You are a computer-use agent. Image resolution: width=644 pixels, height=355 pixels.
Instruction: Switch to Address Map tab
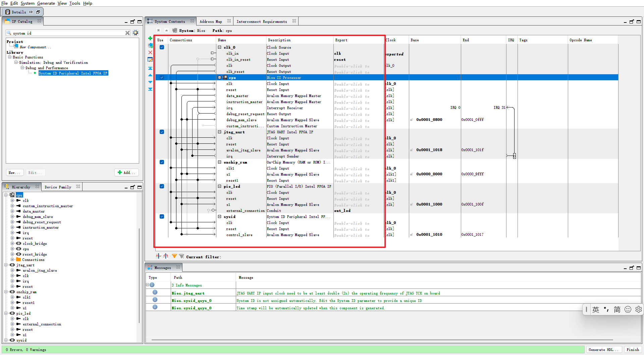click(x=211, y=21)
